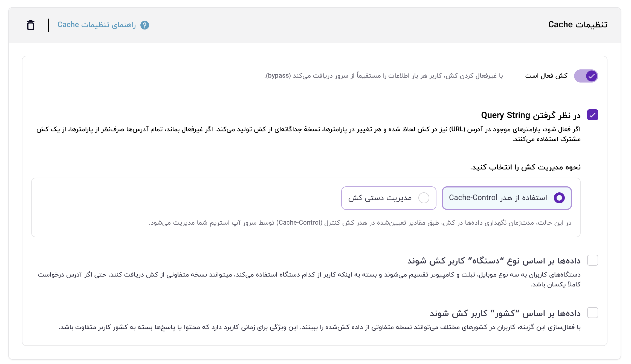Image resolution: width=631 pixels, height=364 pixels.
Task: Select the Cache-Control header radio button
Action: pyautogui.click(x=559, y=198)
